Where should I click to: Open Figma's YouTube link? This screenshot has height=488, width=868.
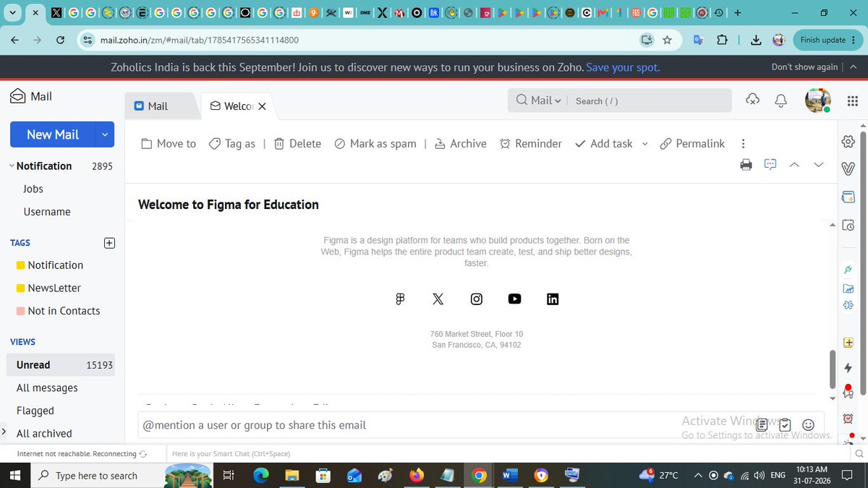[x=515, y=299]
